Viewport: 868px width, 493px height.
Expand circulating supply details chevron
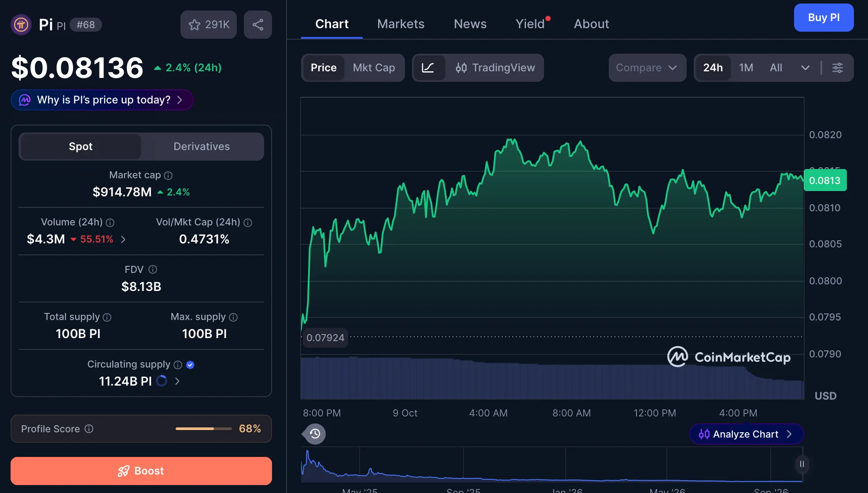tap(177, 381)
